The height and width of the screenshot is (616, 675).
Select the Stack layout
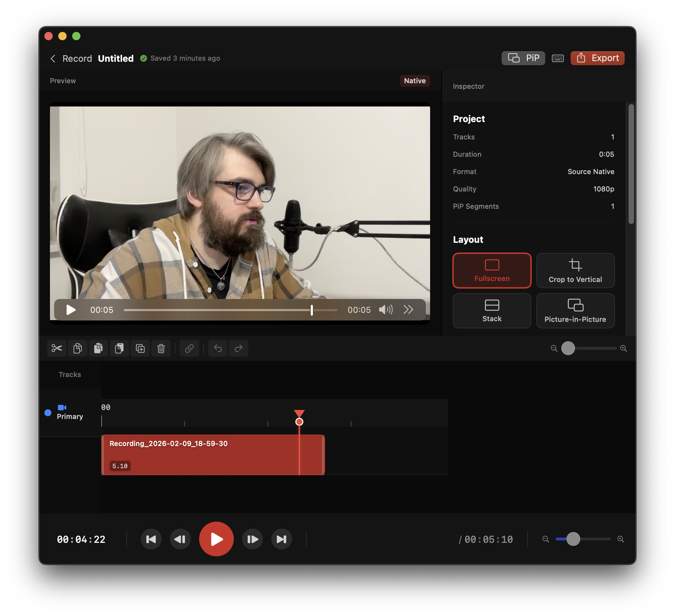[x=492, y=311]
